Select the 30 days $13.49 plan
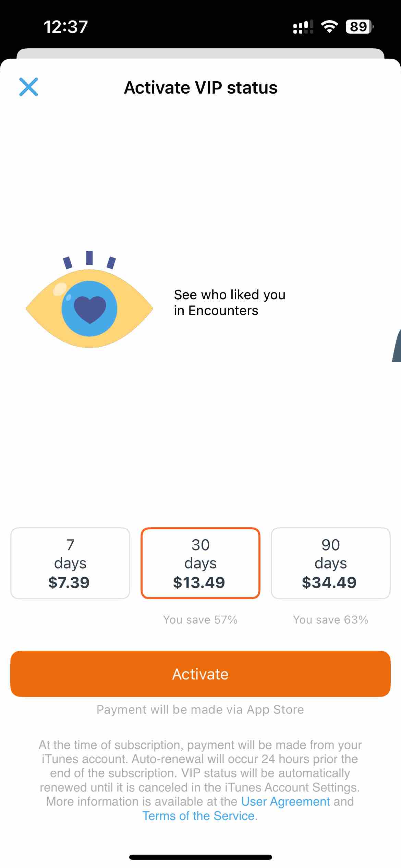The height and width of the screenshot is (868, 401). 200,563
